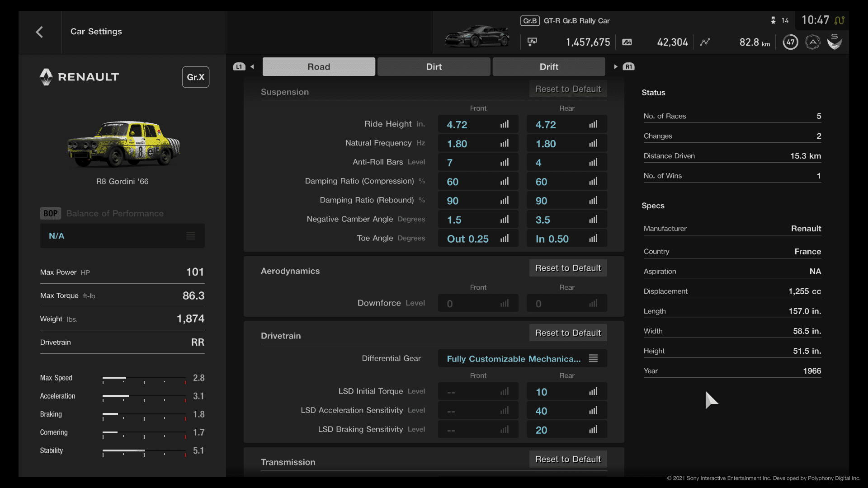Click the bars icon in rear Toe Angle
Image resolution: width=868 pixels, height=488 pixels.
pos(593,239)
